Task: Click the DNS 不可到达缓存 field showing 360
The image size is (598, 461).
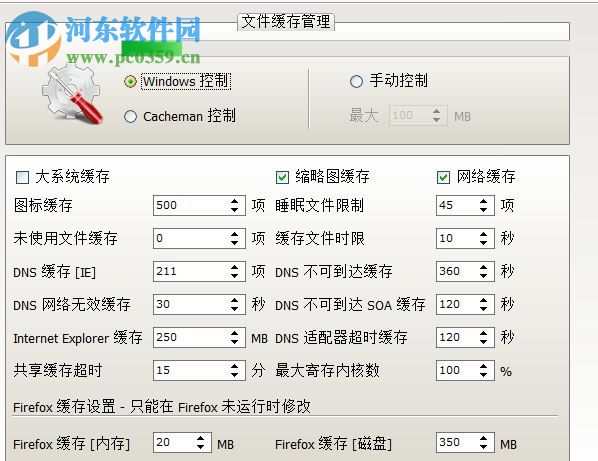Action: pyautogui.click(x=465, y=271)
